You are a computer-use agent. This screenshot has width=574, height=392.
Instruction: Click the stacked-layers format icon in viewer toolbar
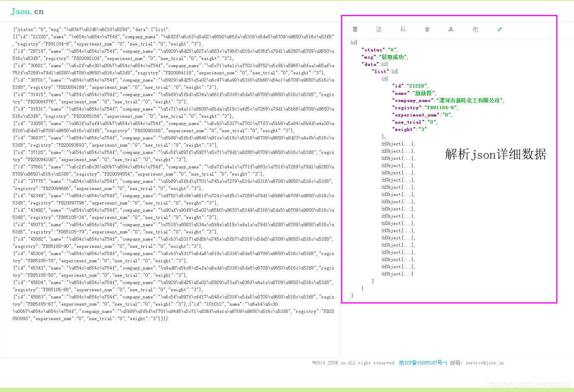click(x=355, y=29)
